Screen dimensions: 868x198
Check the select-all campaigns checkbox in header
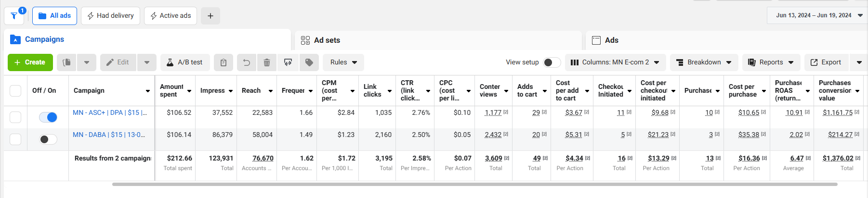(15, 91)
